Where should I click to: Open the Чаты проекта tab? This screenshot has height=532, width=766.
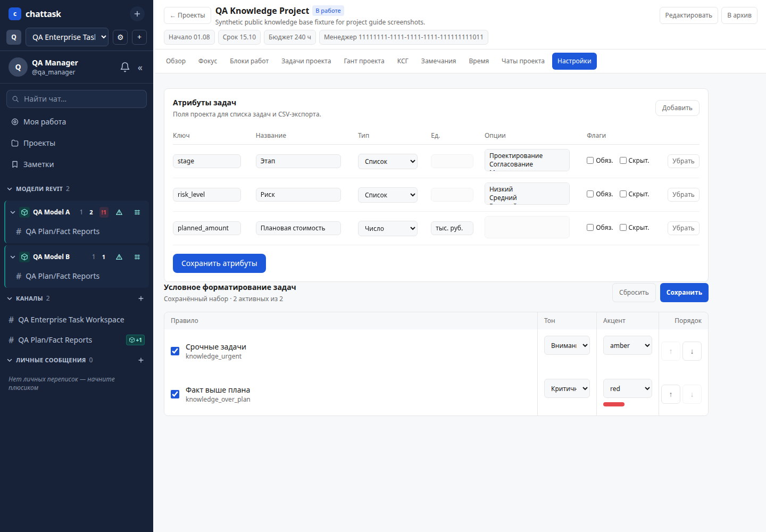click(x=523, y=61)
